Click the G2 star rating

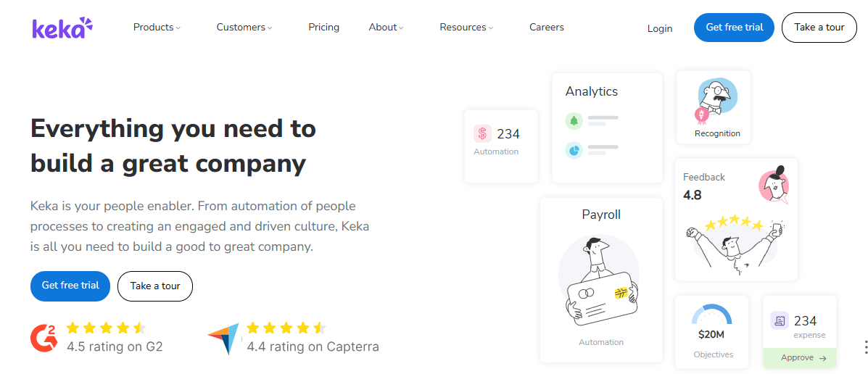pyautogui.click(x=107, y=328)
